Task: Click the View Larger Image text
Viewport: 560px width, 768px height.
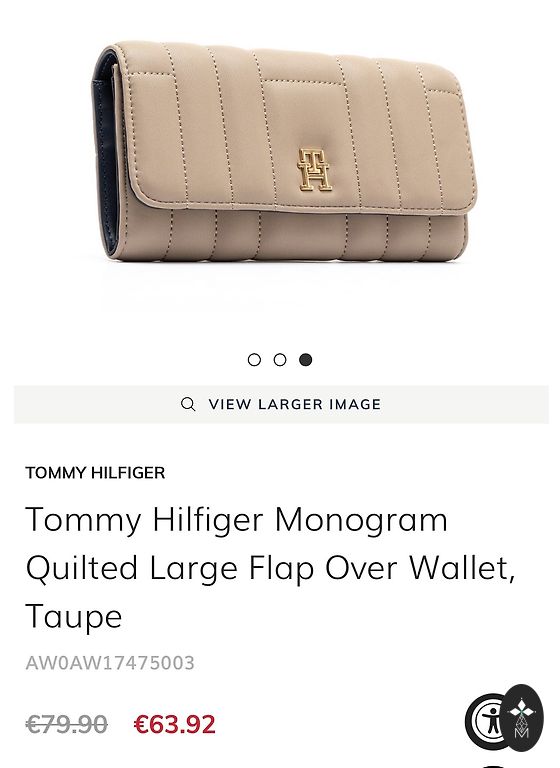Action: (294, 405)
